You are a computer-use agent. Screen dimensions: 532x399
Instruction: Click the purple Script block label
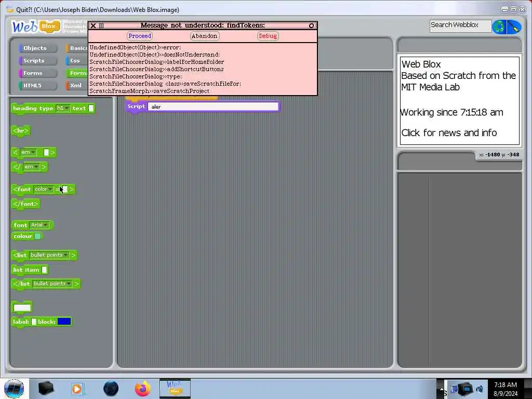click(136, 106)
